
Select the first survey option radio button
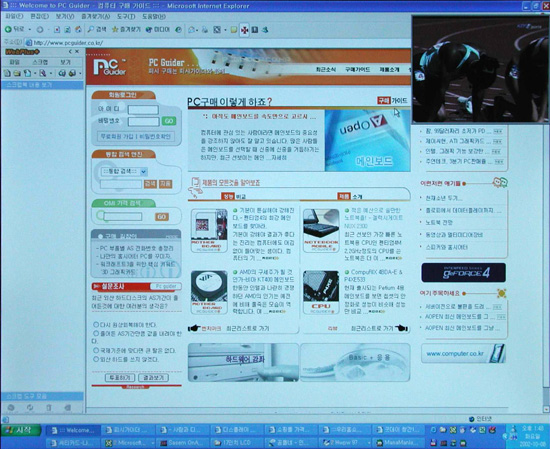96,324
